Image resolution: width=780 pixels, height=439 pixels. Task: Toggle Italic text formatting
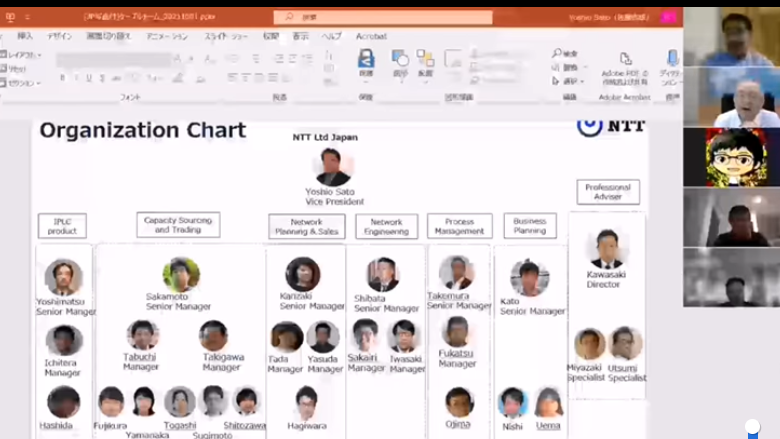coord(75,78)
